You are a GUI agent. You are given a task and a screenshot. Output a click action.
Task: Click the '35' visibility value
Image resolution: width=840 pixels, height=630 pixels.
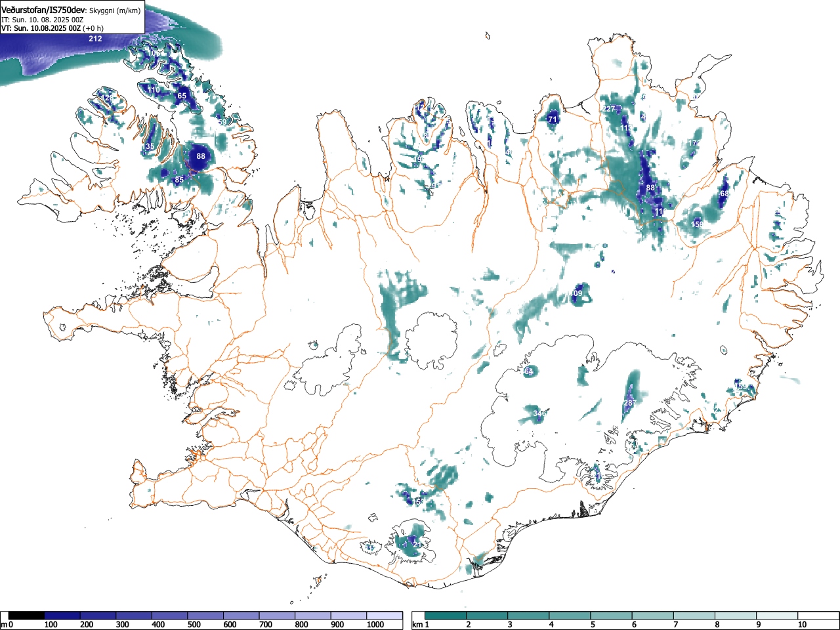tap(150, 146)
